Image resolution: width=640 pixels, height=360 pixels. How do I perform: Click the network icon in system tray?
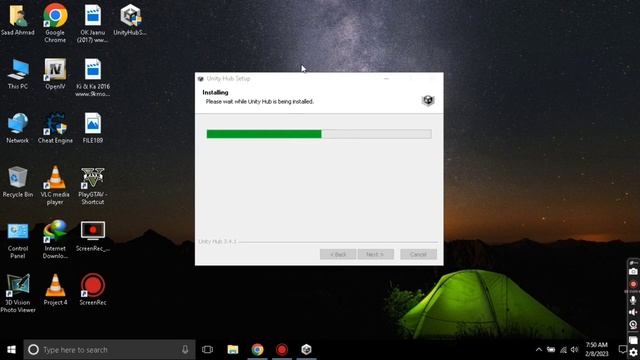[563, 350]
